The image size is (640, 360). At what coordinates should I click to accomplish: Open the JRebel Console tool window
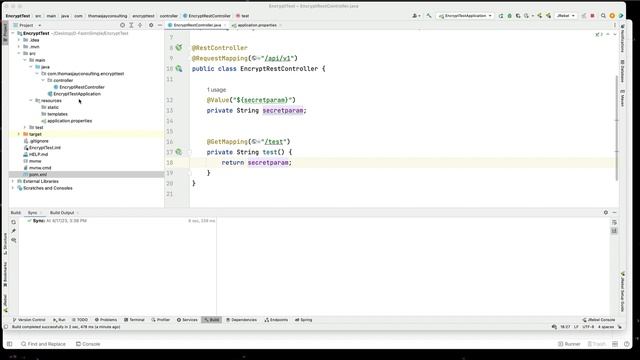[x=599, y=320]
